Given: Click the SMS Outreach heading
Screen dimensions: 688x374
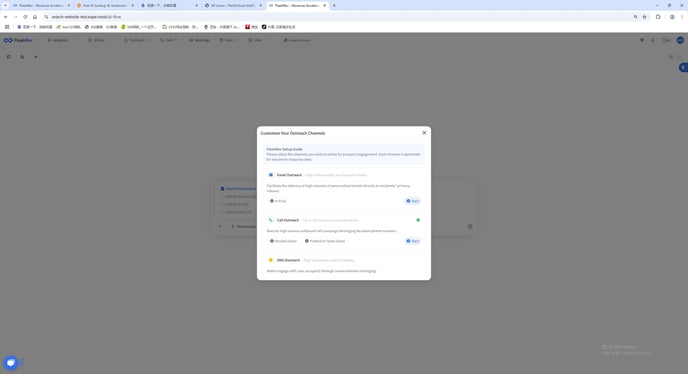Looking at the screenshot, I should (x=288, y=260).
